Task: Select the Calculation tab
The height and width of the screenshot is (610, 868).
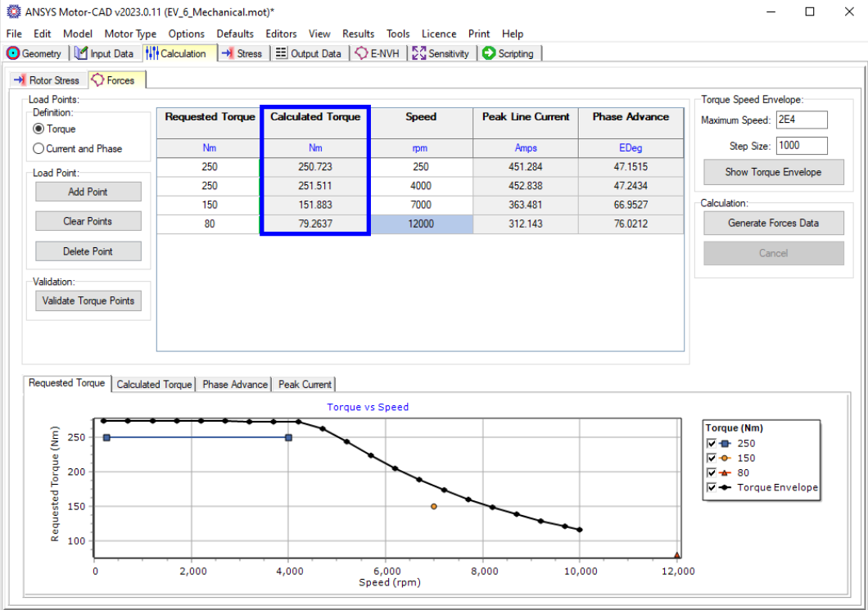Action: 179,54
